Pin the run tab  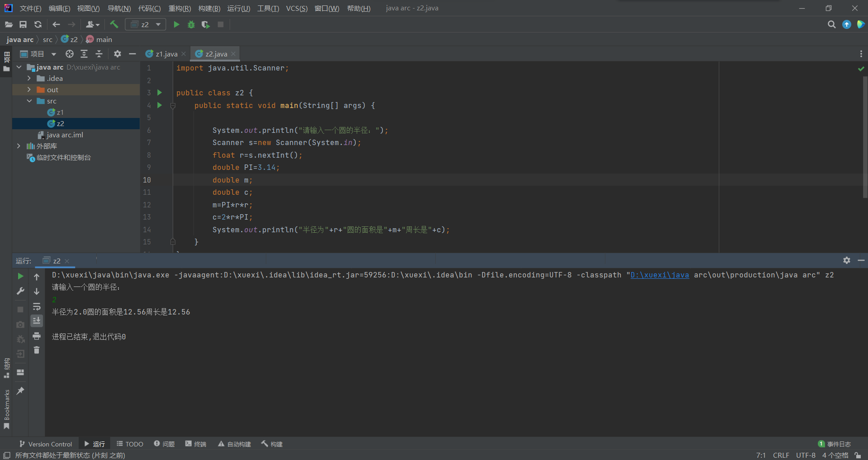click(20, 391)
